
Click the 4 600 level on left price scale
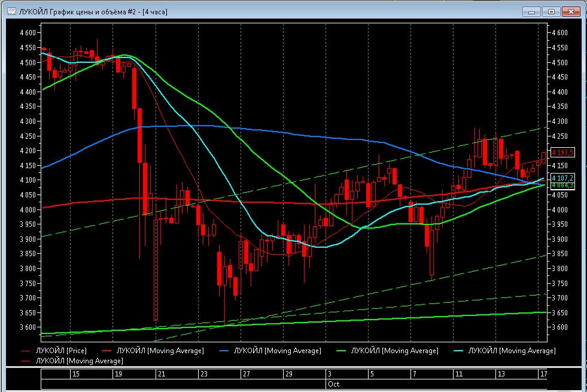(x=28, y=32)
